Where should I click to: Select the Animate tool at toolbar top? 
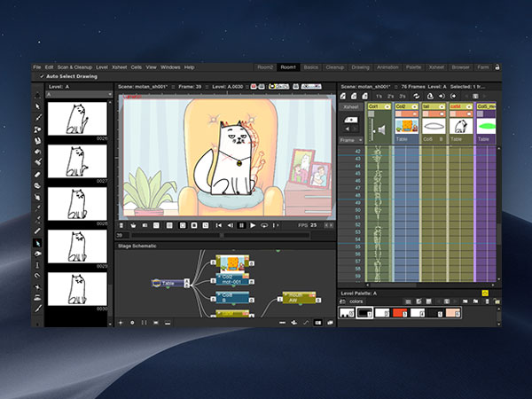click(x=38, y=95)
